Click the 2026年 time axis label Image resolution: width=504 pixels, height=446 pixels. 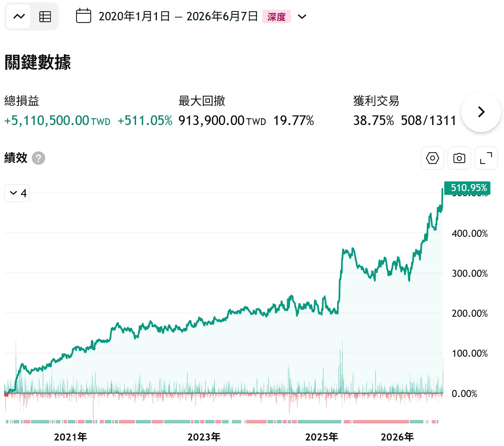397,437
